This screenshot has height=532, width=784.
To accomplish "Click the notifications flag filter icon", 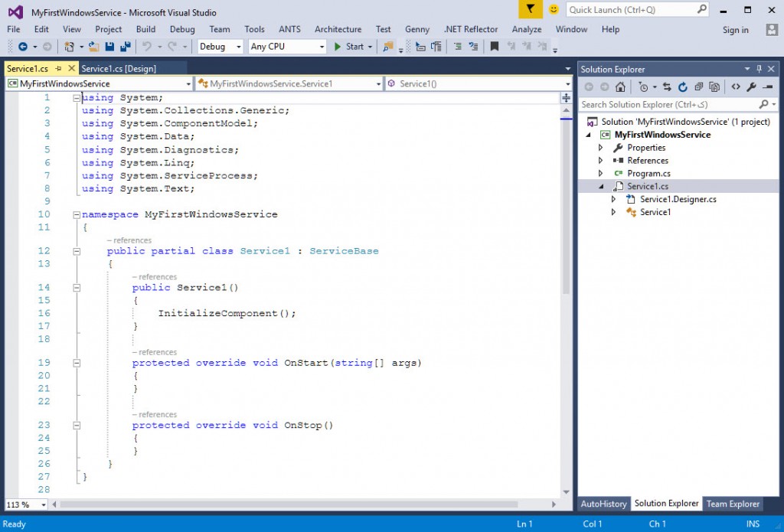I will [x=530, y=9].
